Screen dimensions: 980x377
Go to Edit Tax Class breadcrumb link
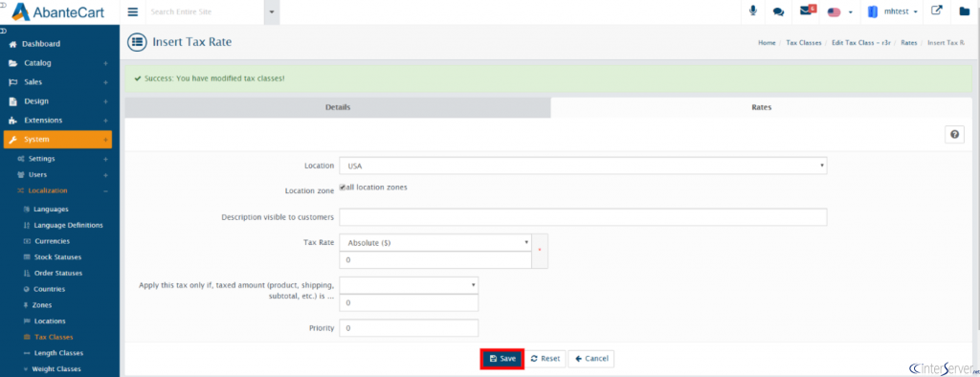coord(861,43)
